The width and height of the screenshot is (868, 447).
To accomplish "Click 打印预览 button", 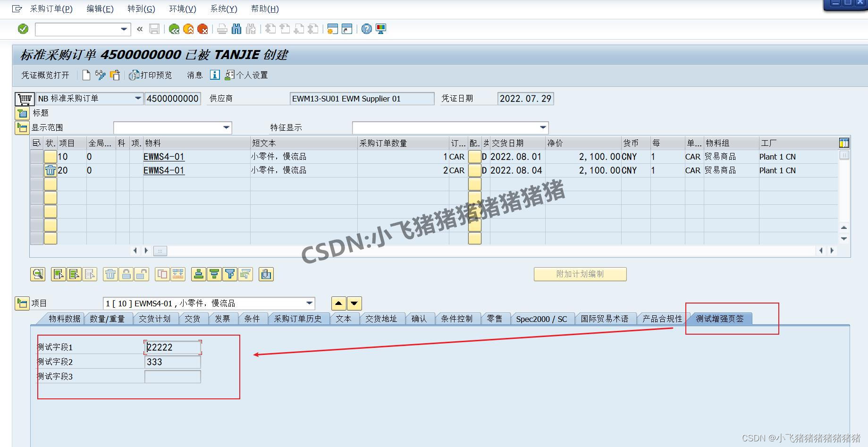I will 150,75.
